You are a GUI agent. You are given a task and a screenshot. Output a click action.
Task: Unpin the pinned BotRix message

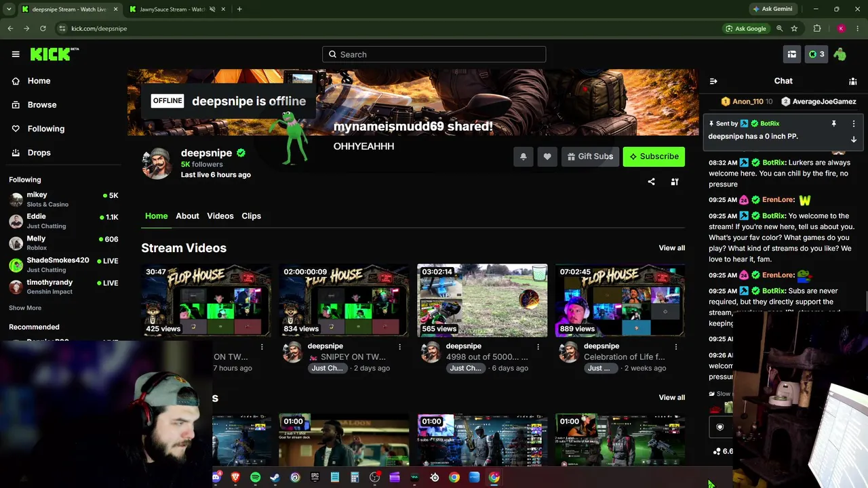(834, 123)
